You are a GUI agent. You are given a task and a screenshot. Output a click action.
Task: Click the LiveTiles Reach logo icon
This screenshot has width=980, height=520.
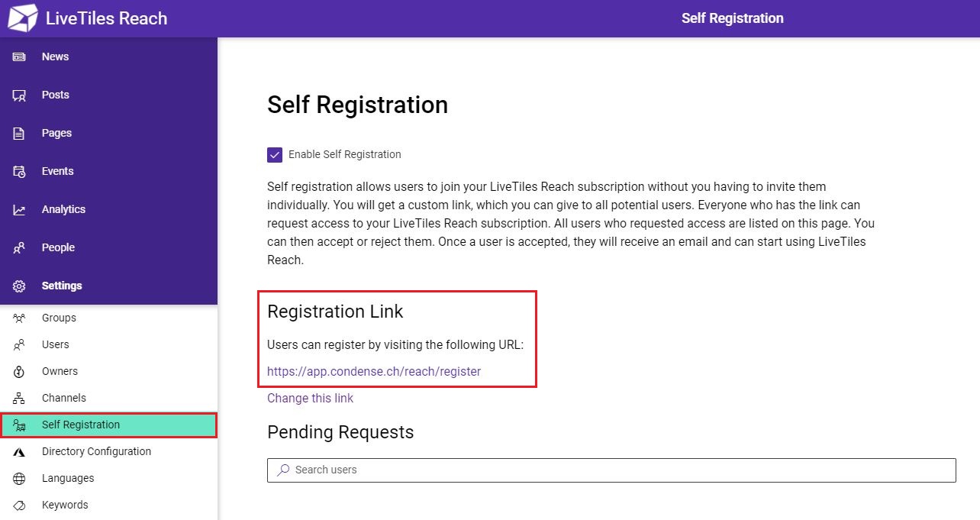[x=22, y=18]
